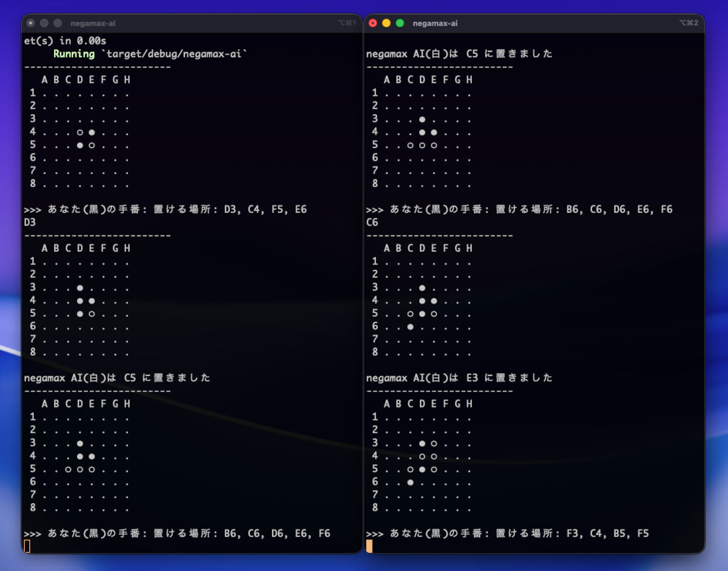Zoom the right negamax-ai window with green button
Image resolution: width=728 pixels, height=571 pixels.
(400, 23)
